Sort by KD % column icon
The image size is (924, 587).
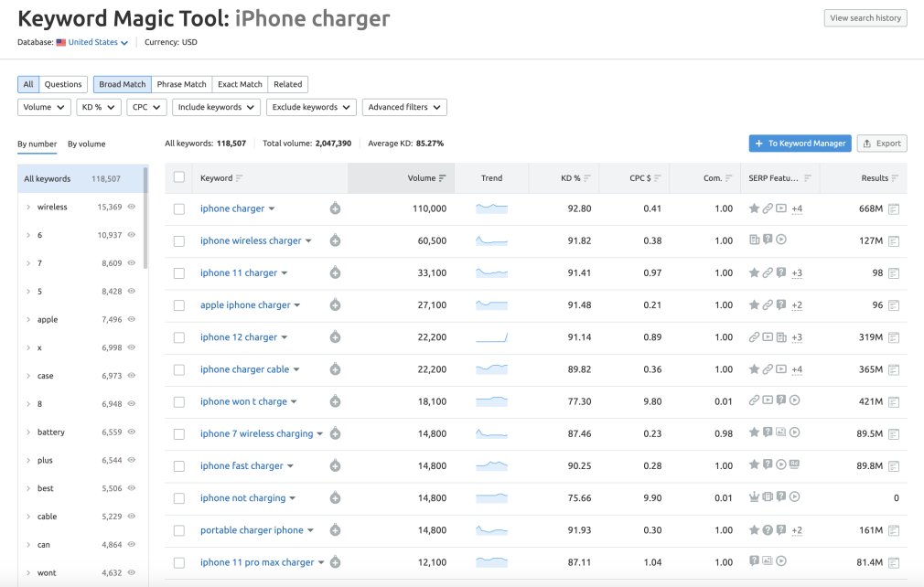coord(587,178)
